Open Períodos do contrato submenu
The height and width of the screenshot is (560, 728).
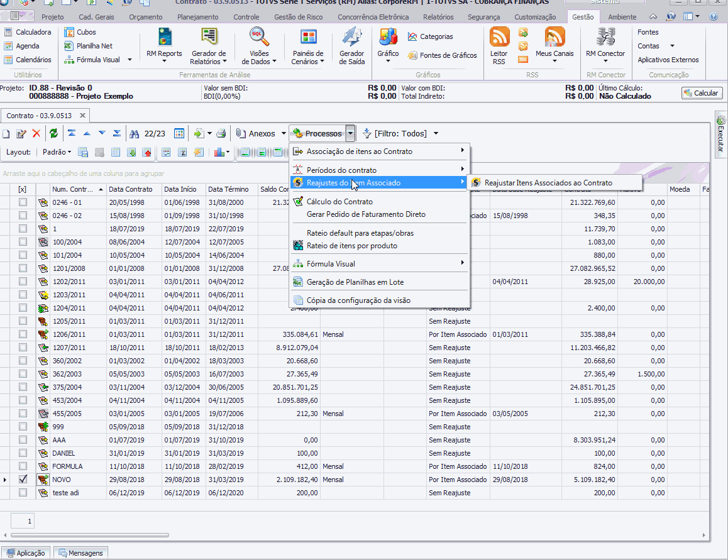point(379,170)
